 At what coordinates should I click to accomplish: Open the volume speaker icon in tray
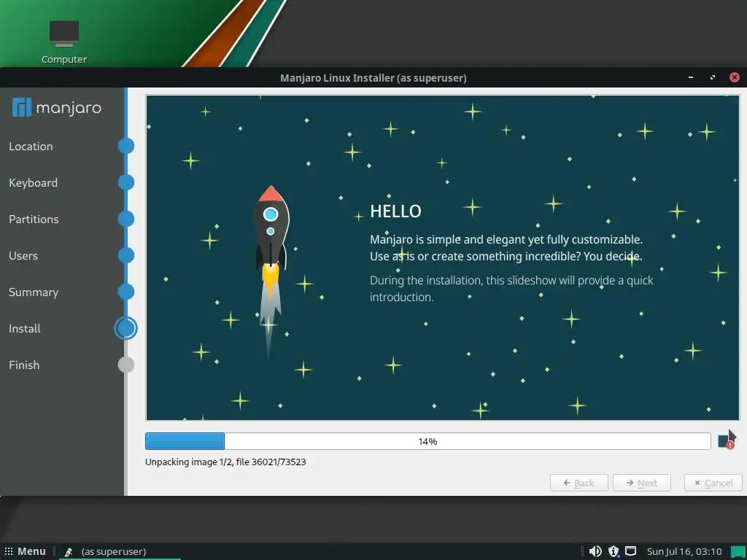click(x=595, y=551)
